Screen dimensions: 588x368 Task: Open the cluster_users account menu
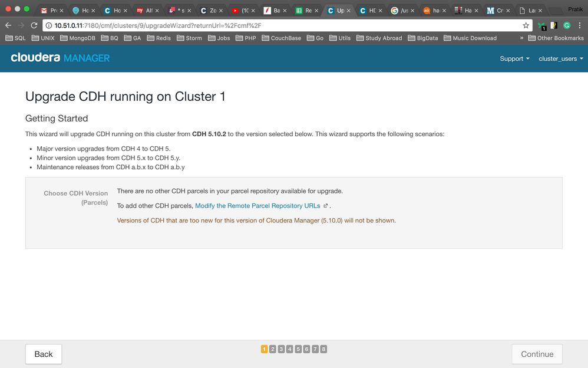561,58
